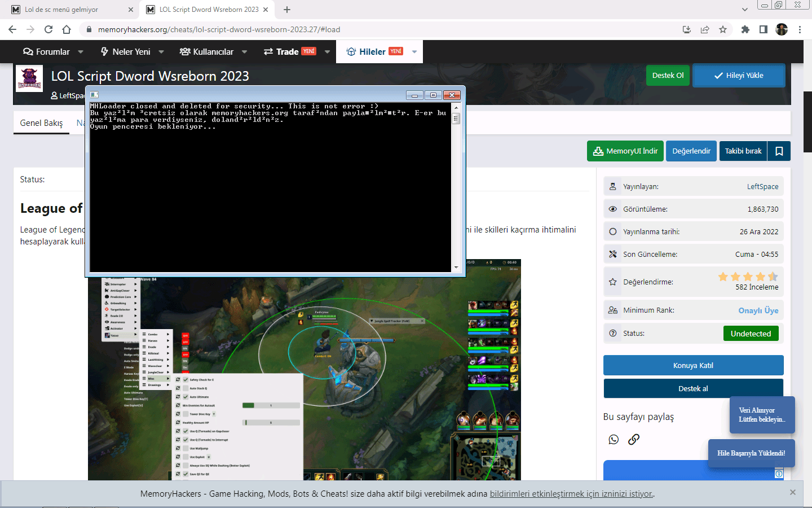Click the 'Veri Alınıyor' toast notification

762,415
